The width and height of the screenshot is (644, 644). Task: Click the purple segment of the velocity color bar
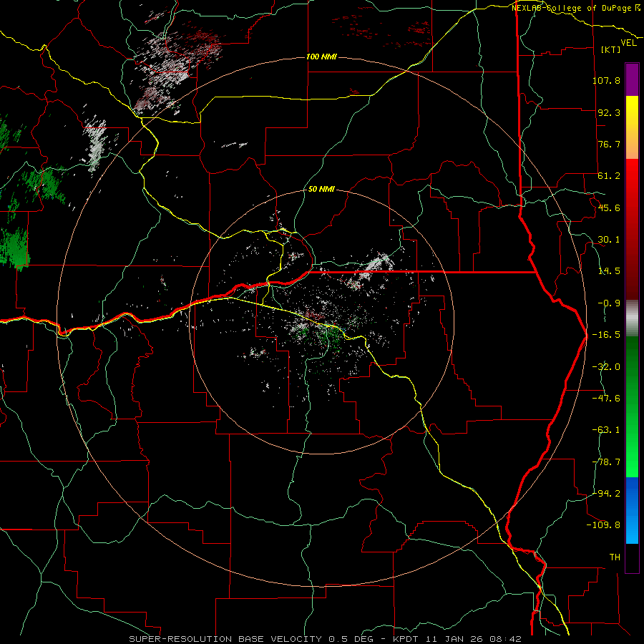(632, 80)
